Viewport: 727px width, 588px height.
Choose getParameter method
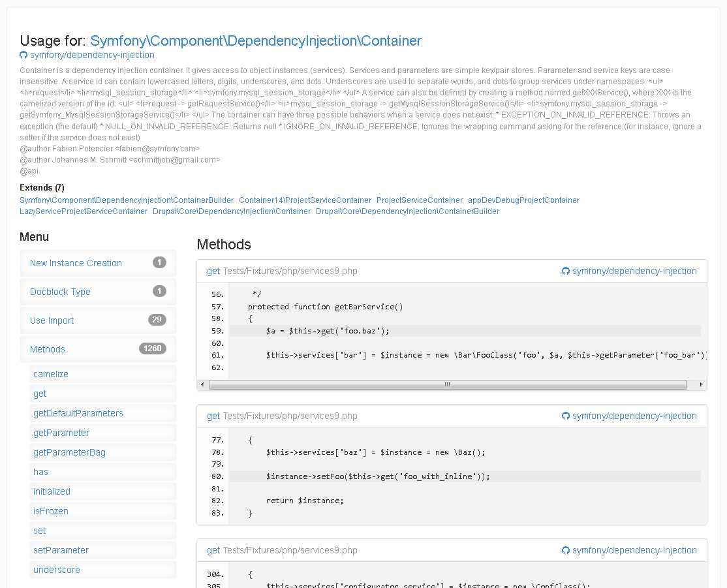tap(103, 433)
